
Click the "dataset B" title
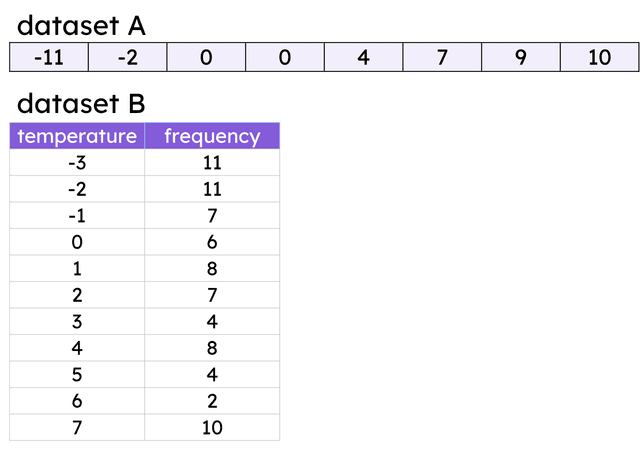pos(82,103)
